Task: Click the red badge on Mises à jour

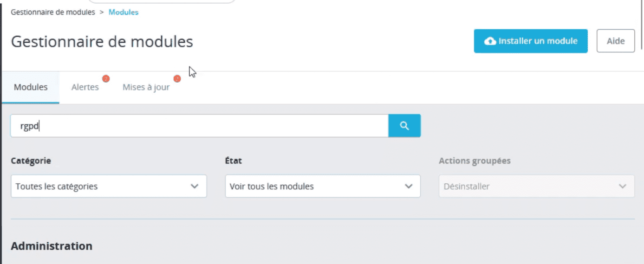Action: click(x=177, y=79)
